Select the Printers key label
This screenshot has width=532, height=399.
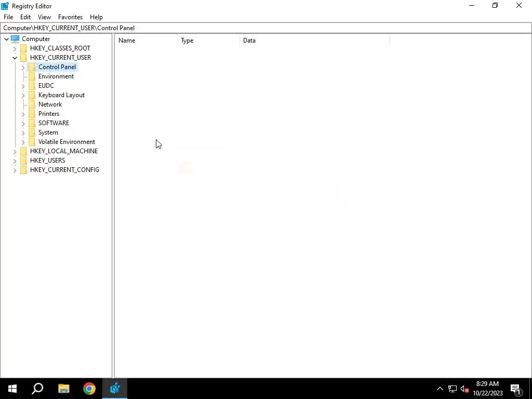click(x=49, y=113)
